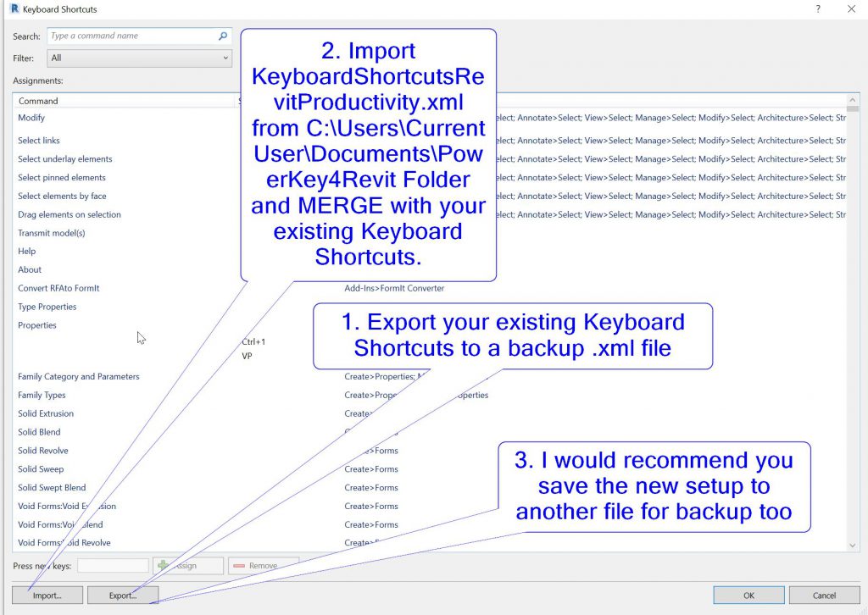
Task: Click Create>Forms path in the Solid Sweep row
Action: (x=371, y=469)
